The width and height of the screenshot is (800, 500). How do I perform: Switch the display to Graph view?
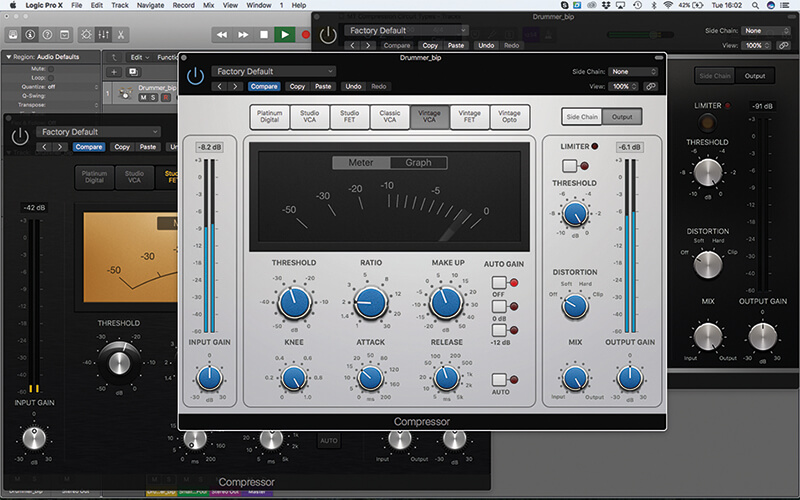(418, 162)
